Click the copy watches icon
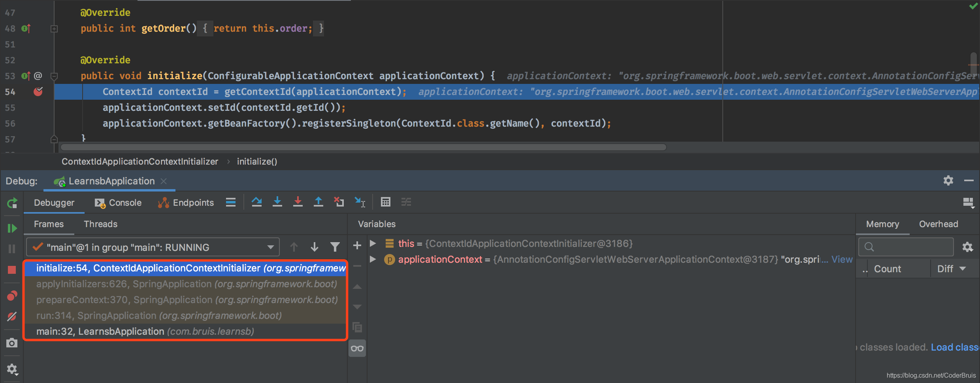The height and width of the screenshot is (383, 980). coord(357,327)
